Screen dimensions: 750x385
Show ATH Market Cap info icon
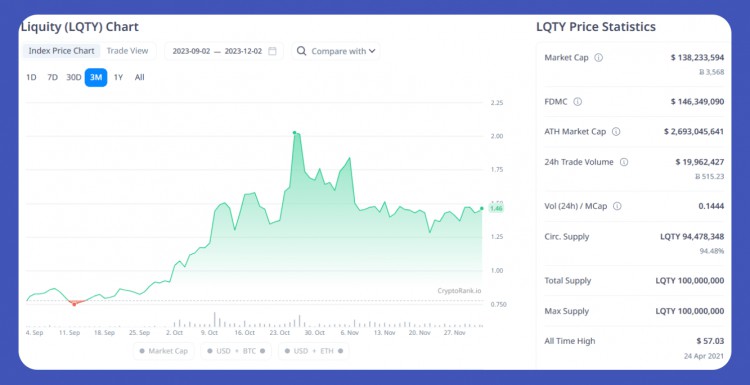616,132
